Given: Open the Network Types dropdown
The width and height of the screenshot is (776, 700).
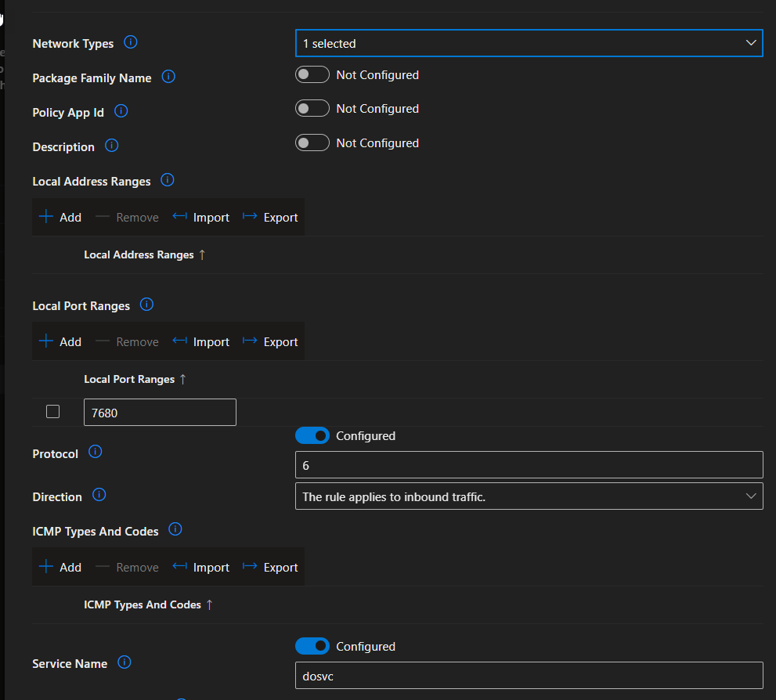Looking at the screenshot, I should click(529, 43).
